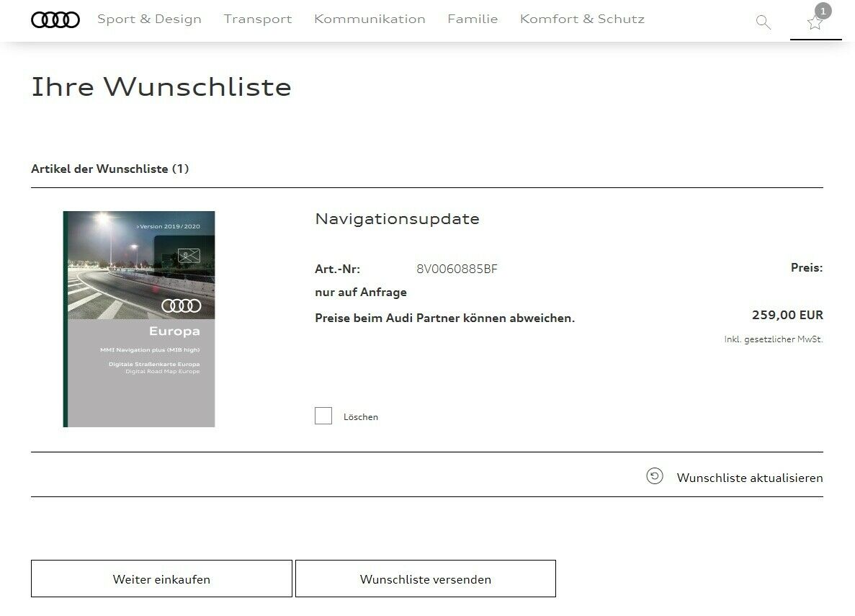Click the wishlist count badge '1'
Screen dimensions: 855x616
point(823,11)
